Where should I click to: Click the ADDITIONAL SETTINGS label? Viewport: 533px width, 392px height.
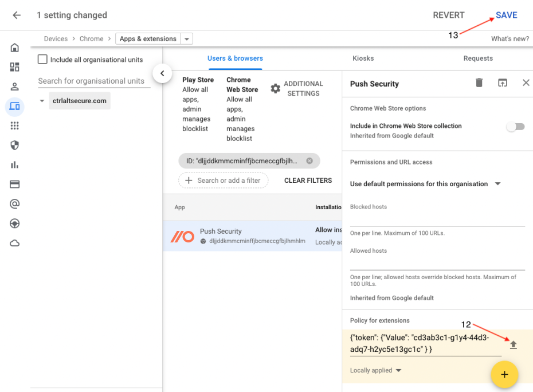(304, 88)
